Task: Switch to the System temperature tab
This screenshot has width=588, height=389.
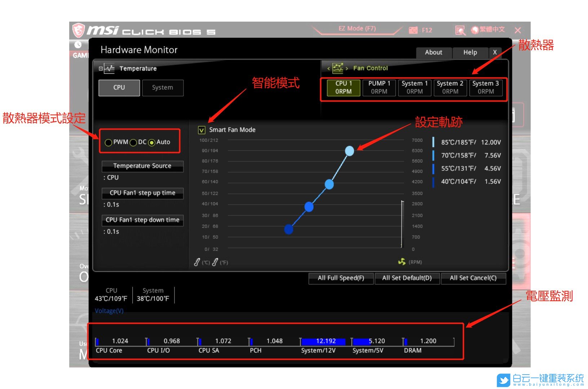Action: (163, 88)
